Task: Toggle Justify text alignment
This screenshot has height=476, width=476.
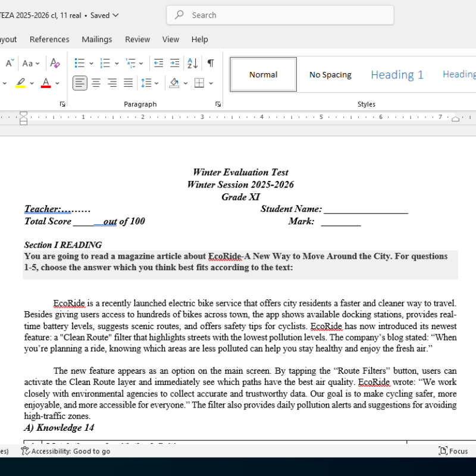Action: 128,83
